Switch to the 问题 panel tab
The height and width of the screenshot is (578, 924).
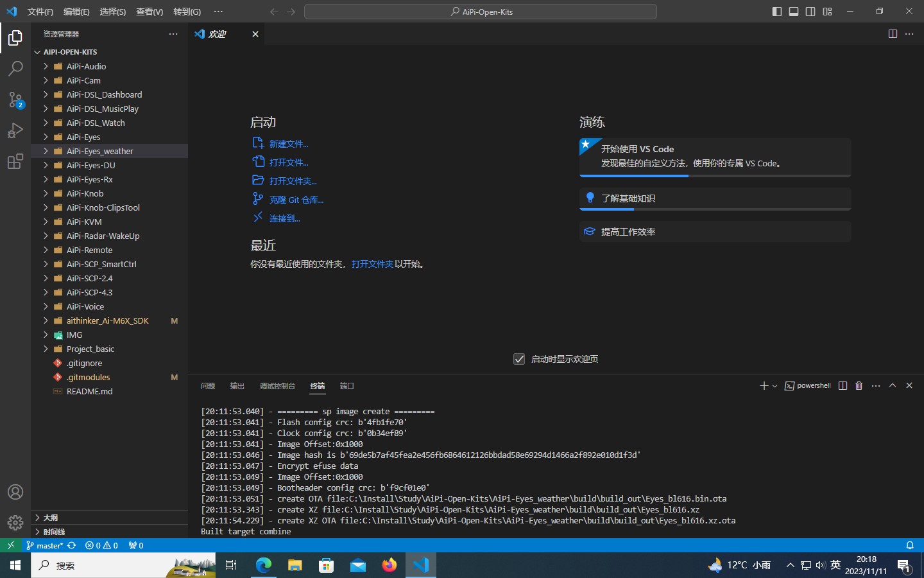click(x=208, y=386)
